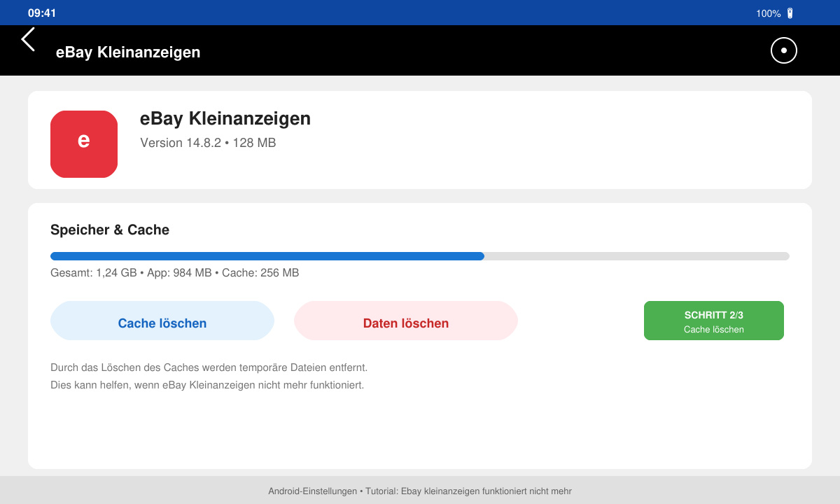Tap the 100% battery percentage
This screenshot has height=504, width=840.
[x=768, y=13]
